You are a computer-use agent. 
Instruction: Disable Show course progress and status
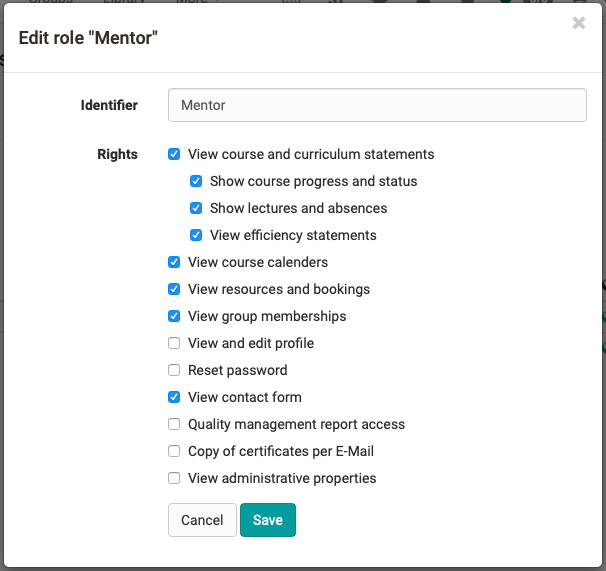196,182
